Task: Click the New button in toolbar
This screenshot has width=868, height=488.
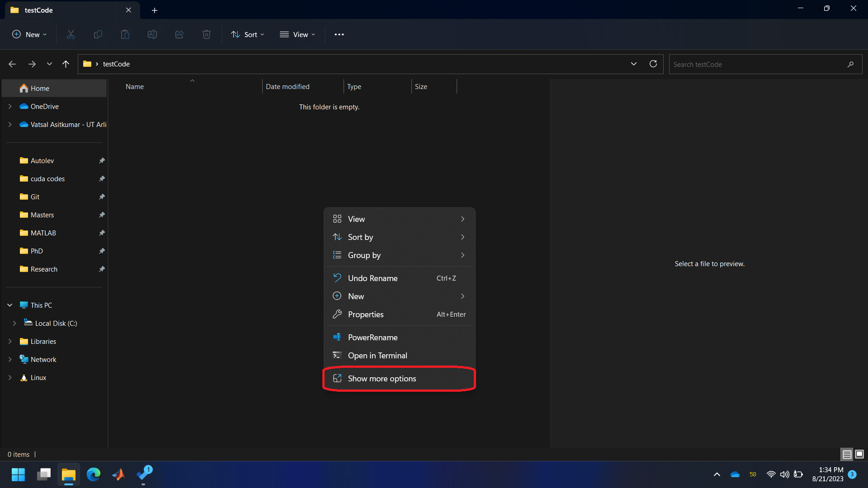Action: click(29, 34)
